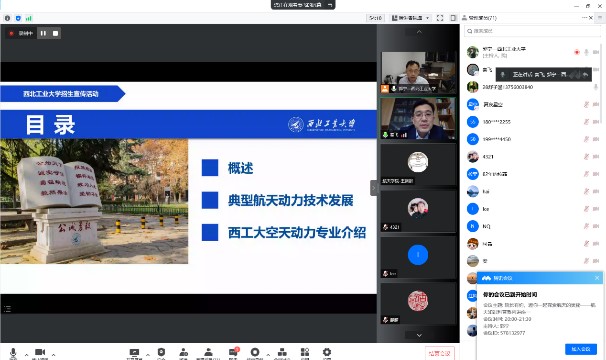Click the participant search field

point(533,31)
